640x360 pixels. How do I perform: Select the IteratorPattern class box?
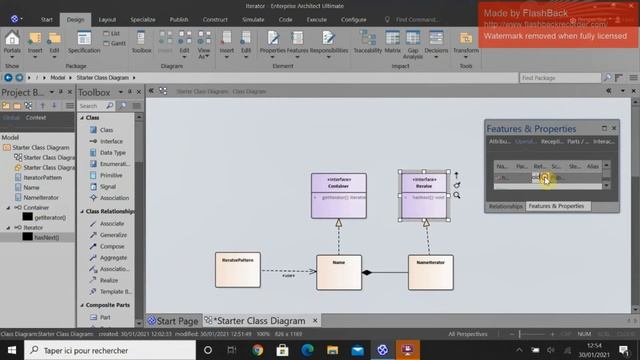point(238,270)
